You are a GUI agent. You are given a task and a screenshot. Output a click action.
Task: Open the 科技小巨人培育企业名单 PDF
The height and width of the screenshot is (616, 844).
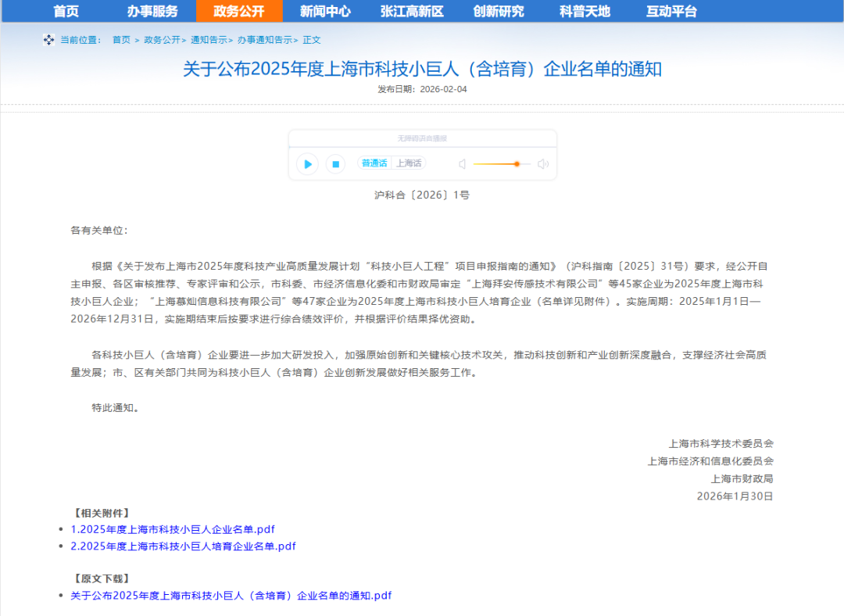click(183, 546)
